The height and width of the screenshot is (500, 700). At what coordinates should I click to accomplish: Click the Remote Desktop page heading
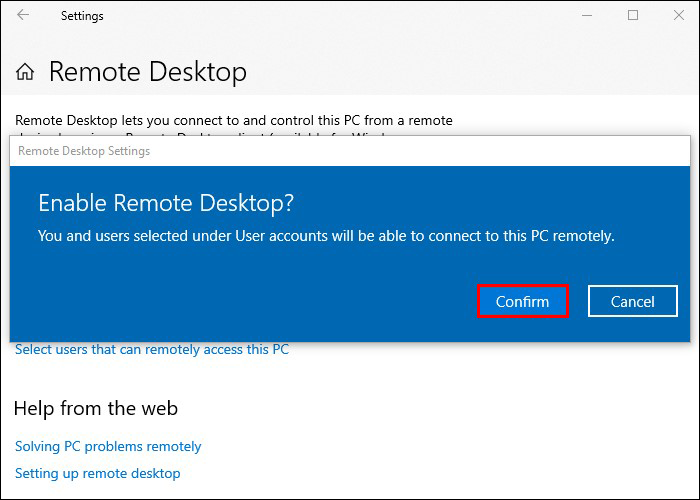coord(147,72)
